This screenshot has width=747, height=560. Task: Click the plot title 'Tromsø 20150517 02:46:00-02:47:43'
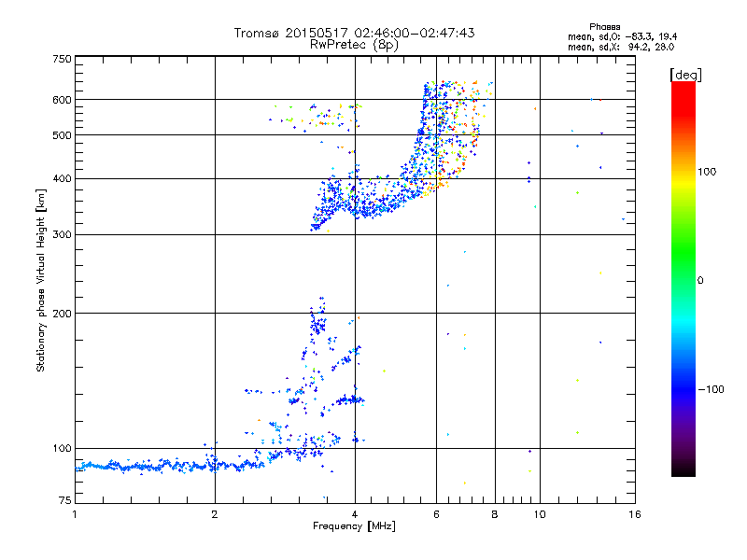click(354, 33)
